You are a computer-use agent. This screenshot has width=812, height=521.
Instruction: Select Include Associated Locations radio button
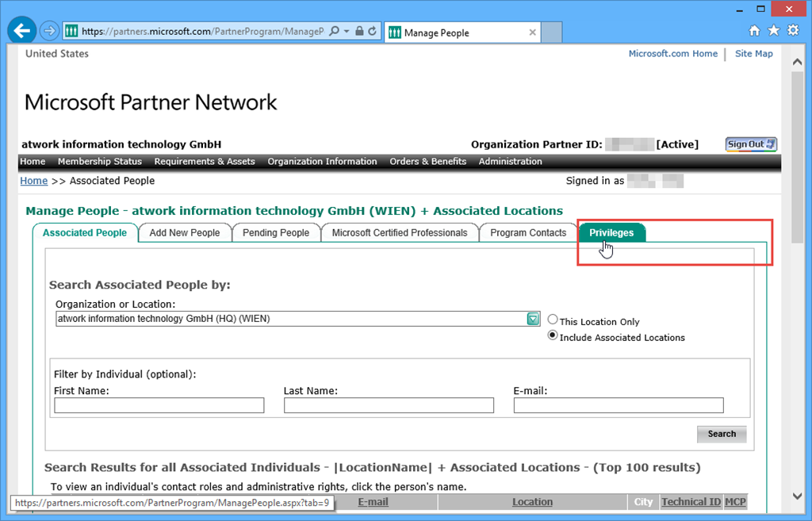point(553,335)
